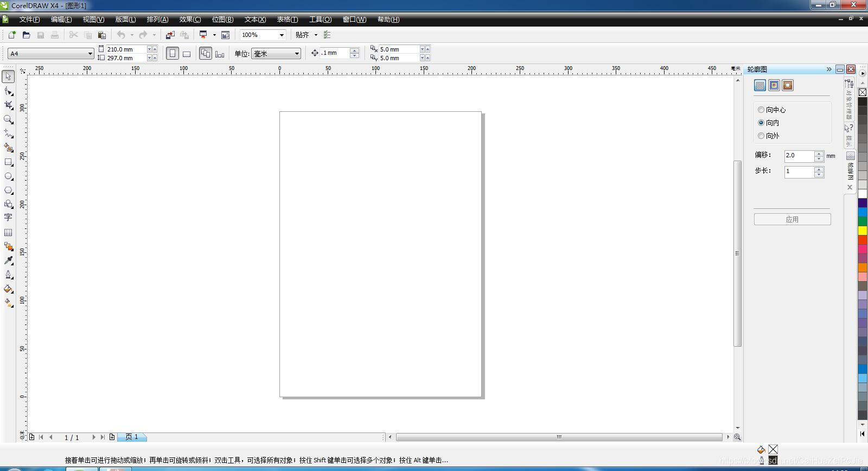868x471 pixels.
Task: Select the Shape edit tool
Action: [8, 91]
